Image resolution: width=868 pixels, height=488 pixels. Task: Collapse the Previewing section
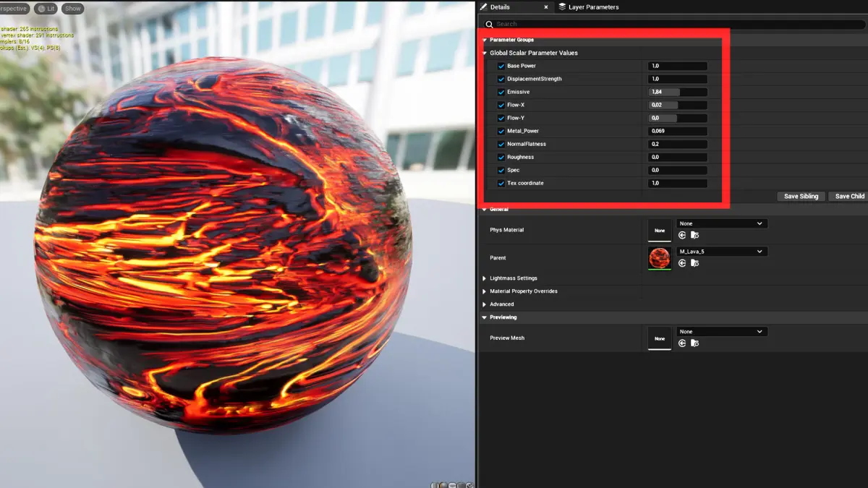(x=485, y=317)
